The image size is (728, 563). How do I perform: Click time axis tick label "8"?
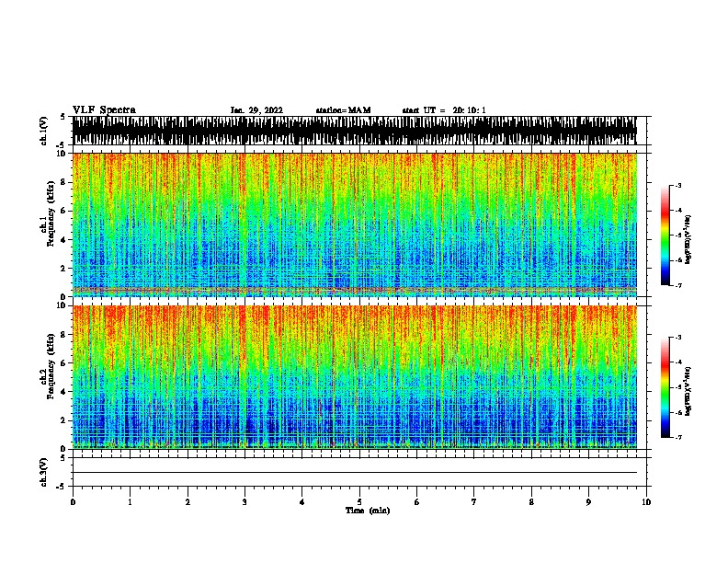point(531,502)
